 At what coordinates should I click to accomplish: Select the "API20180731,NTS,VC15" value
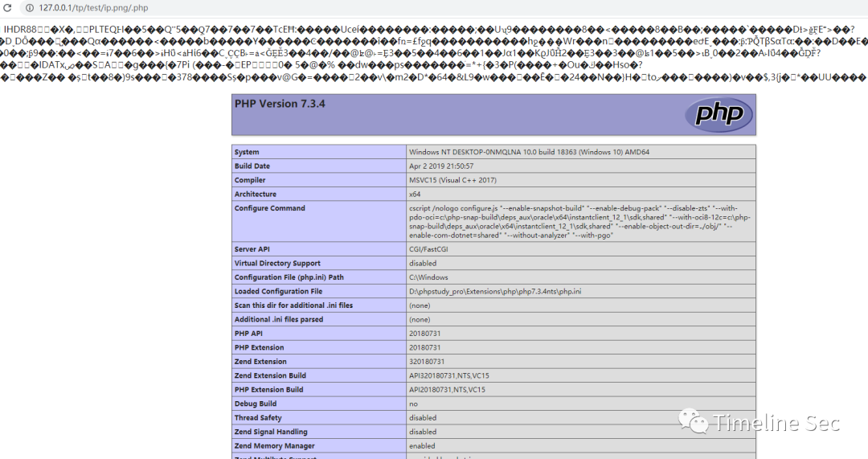448,389
